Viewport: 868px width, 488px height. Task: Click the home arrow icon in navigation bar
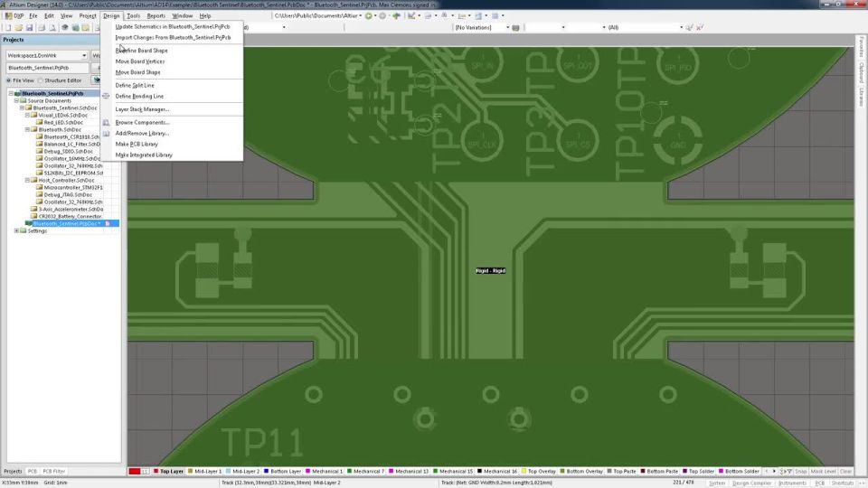click(x=396, y=16)
